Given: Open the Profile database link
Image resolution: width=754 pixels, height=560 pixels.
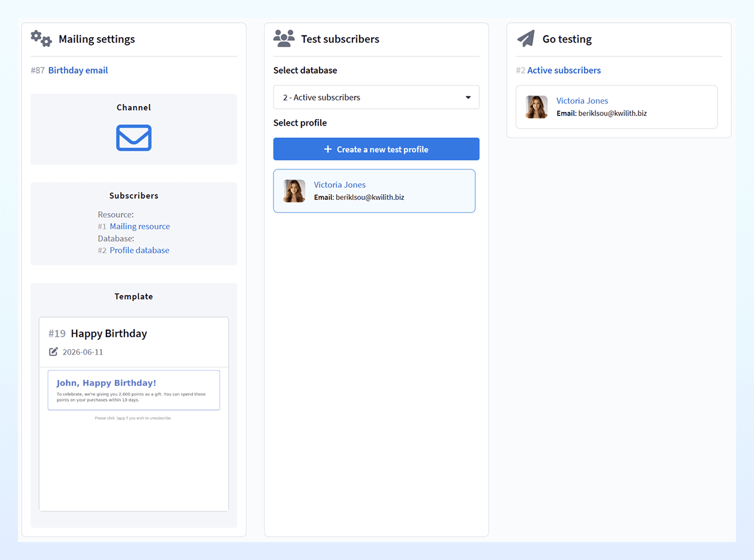Looking at the screenshot, I should [x=139, y=250].
